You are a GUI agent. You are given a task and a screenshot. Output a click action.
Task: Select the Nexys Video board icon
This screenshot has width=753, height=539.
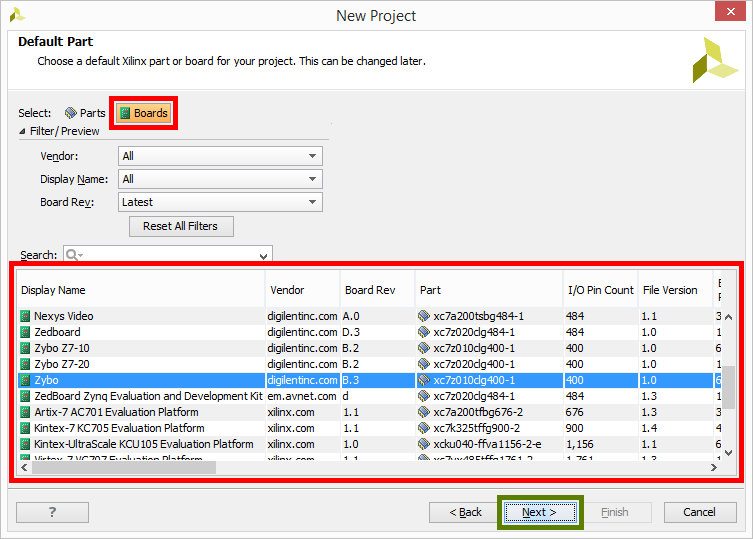[25, 316]
